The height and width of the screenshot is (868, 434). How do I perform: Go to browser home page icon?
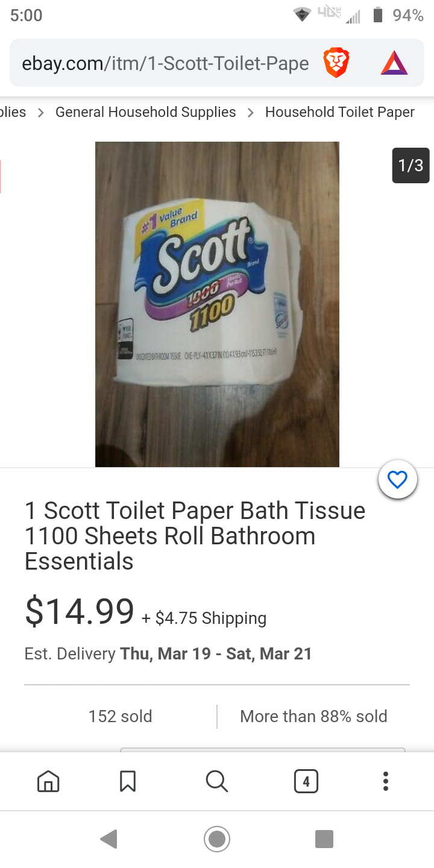pyautogui.click(x=48, y=781)
